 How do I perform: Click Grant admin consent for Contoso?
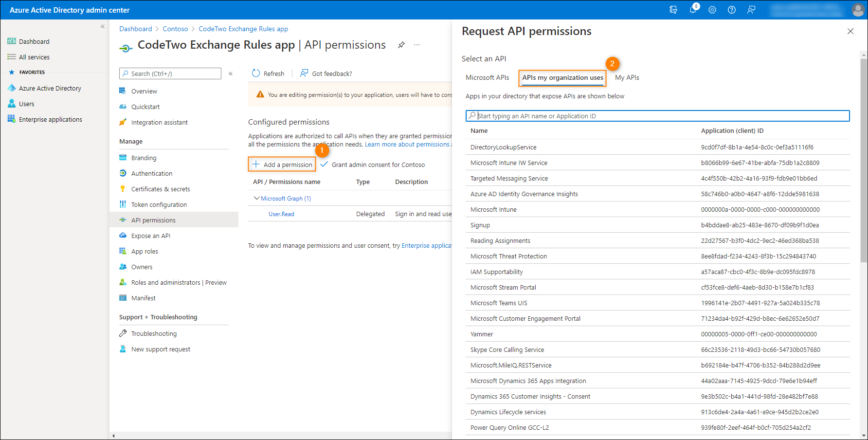373,165
